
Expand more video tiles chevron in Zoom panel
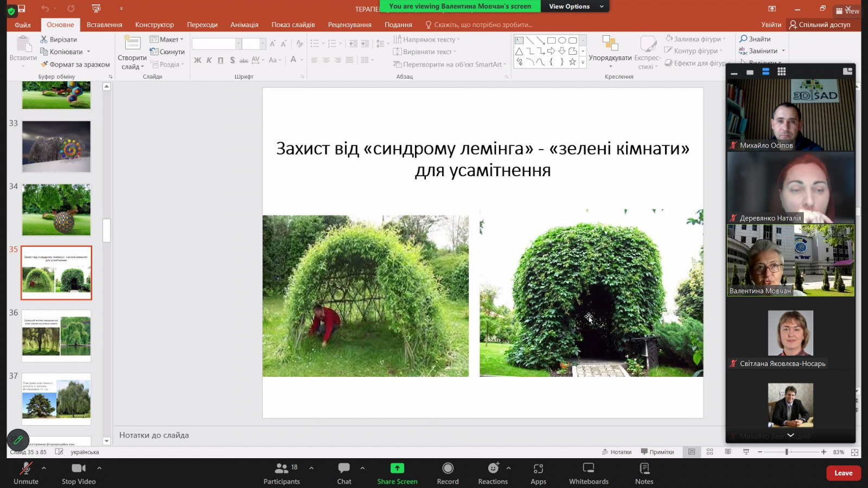coord(790,435)
